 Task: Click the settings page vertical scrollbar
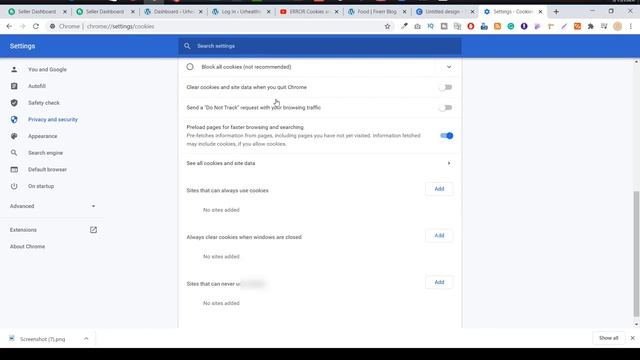point(636,253)
